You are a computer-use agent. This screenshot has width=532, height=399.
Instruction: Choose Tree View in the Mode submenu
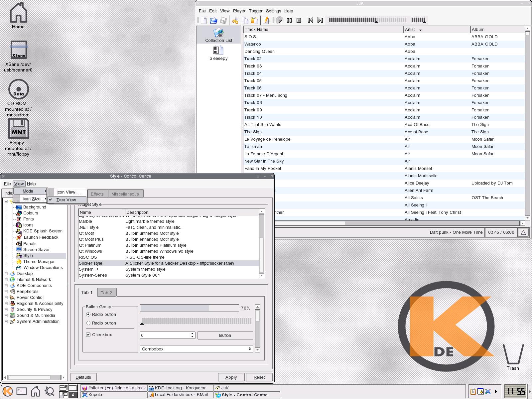coord(67,199)
